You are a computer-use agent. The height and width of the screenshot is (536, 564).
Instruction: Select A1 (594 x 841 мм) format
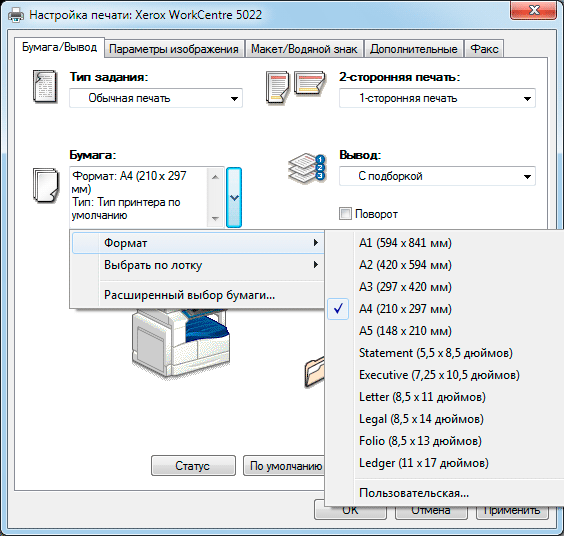[445, 243]
